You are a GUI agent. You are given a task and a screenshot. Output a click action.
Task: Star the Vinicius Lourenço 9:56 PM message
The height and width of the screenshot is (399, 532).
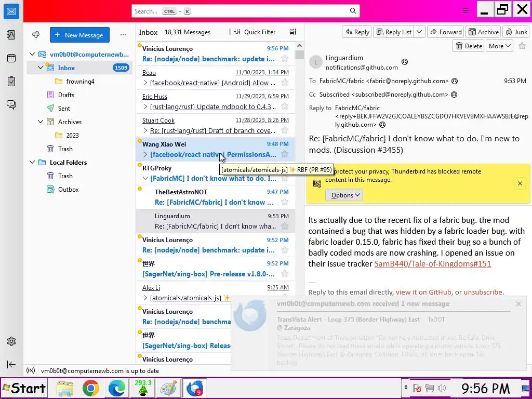285,59
